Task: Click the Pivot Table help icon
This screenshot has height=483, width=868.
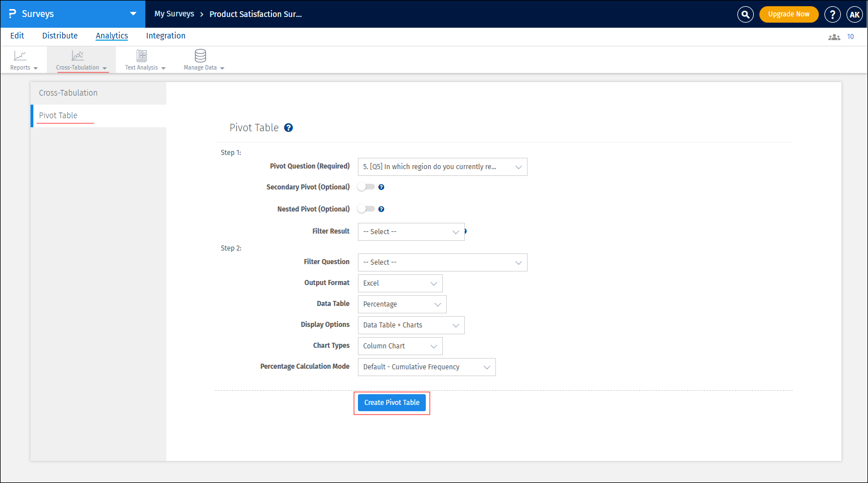Action: tap(288, 127)
